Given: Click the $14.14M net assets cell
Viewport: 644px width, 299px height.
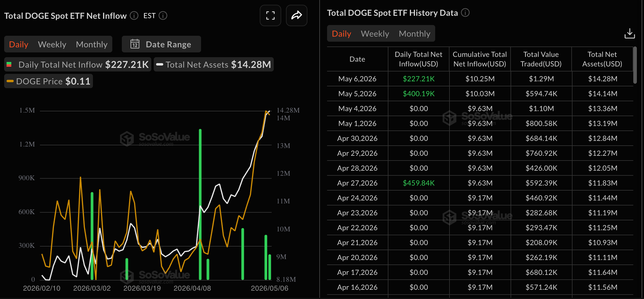Looking at the screenshot, I should [x=603, y=94].
